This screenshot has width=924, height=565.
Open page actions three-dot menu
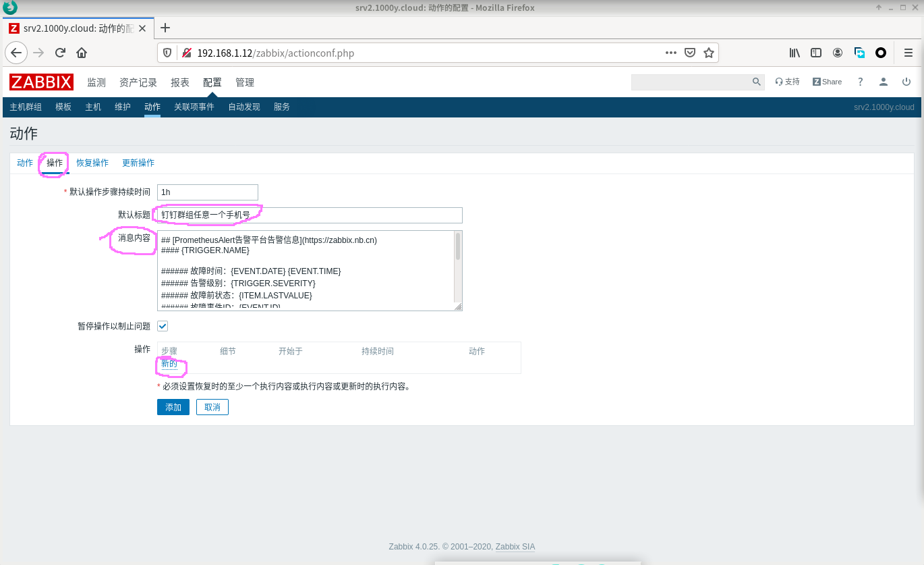coord(670,53)
